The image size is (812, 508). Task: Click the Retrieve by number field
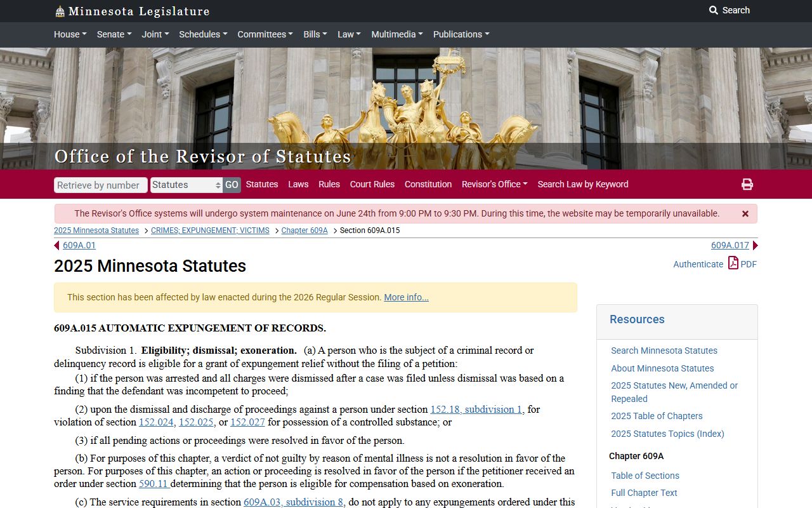coord(101,185)
